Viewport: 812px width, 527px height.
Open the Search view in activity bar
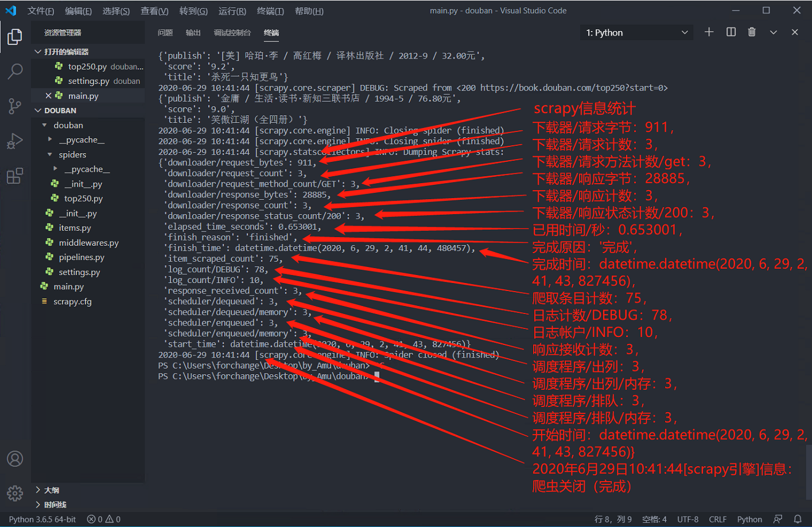pos(15,71)
